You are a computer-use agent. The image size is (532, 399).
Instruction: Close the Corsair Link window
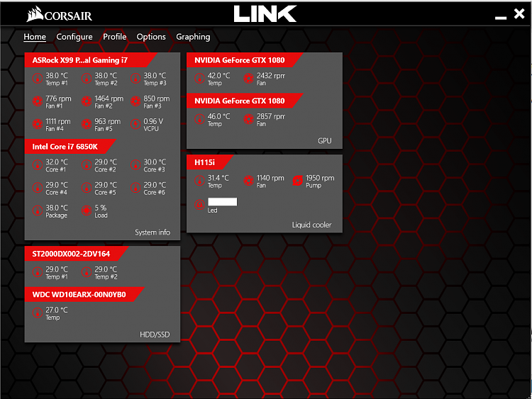pyautogui.click(x=519, y=13)
